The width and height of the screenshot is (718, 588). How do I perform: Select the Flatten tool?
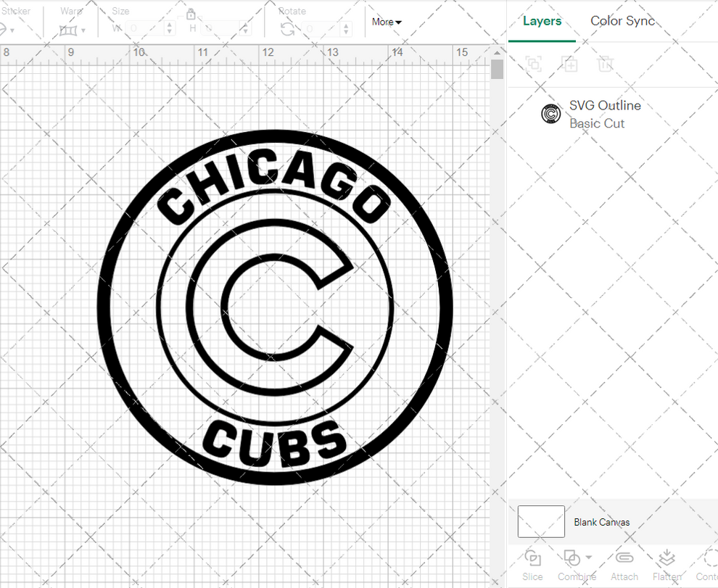(667, 558)
